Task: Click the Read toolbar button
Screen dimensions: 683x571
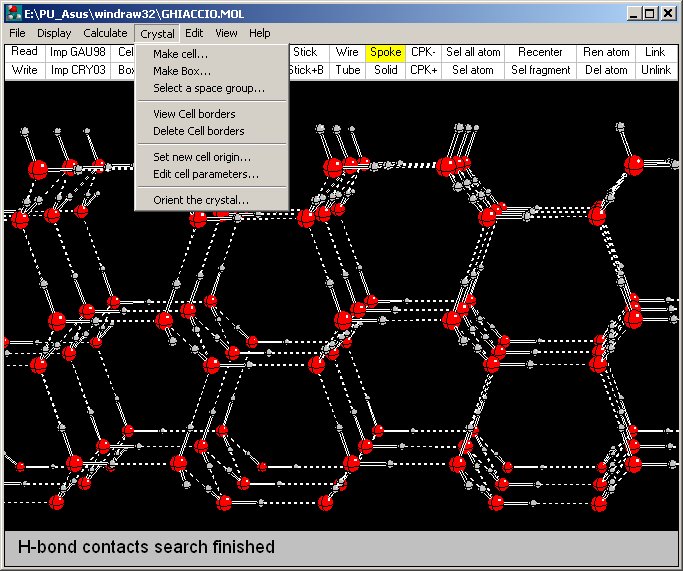Action: click(24, 52)
